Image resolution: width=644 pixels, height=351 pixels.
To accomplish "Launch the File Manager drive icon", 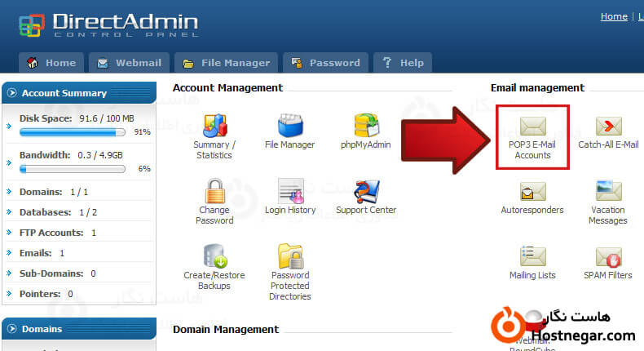I will (x=289, y=127).
